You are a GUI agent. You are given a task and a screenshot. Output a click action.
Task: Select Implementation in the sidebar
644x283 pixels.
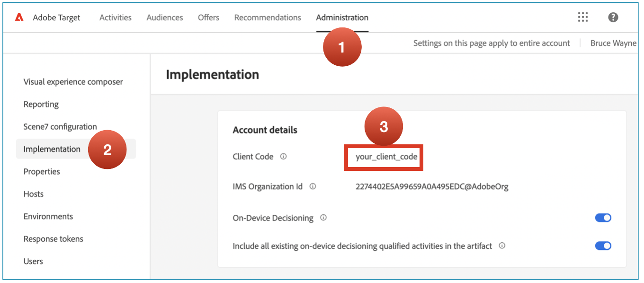tap(76, 149)
